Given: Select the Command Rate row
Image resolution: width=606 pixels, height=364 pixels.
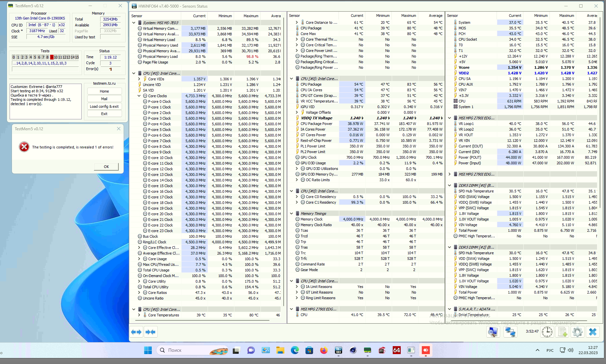Looking at the screenshot, I should [x=366, y=264].
